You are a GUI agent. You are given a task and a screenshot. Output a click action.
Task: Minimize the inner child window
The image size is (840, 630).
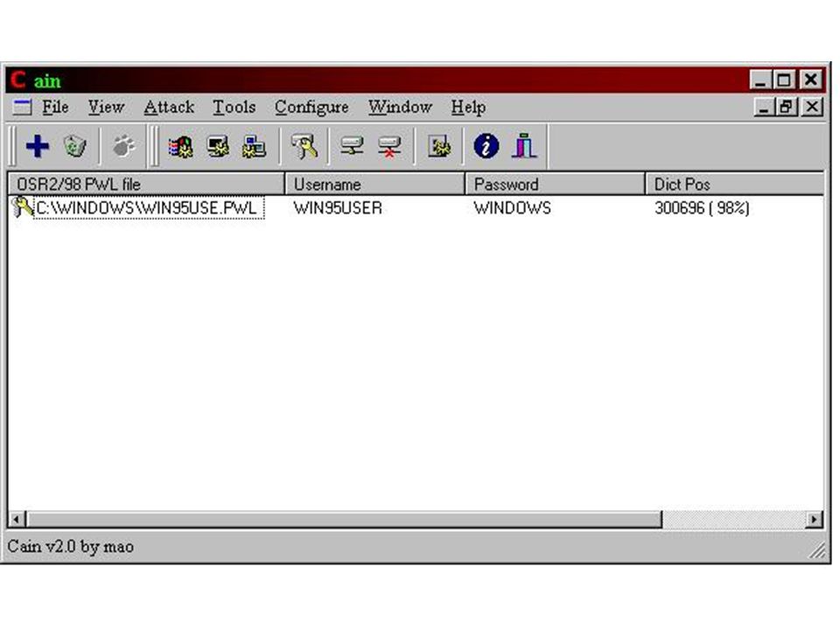pos(764,107)
